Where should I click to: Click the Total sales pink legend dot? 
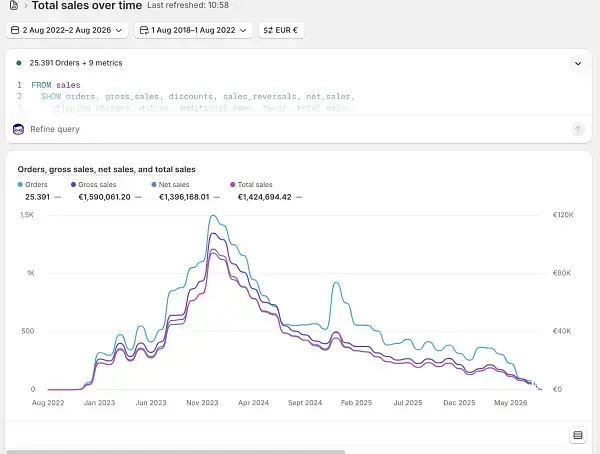click(233, 185)
